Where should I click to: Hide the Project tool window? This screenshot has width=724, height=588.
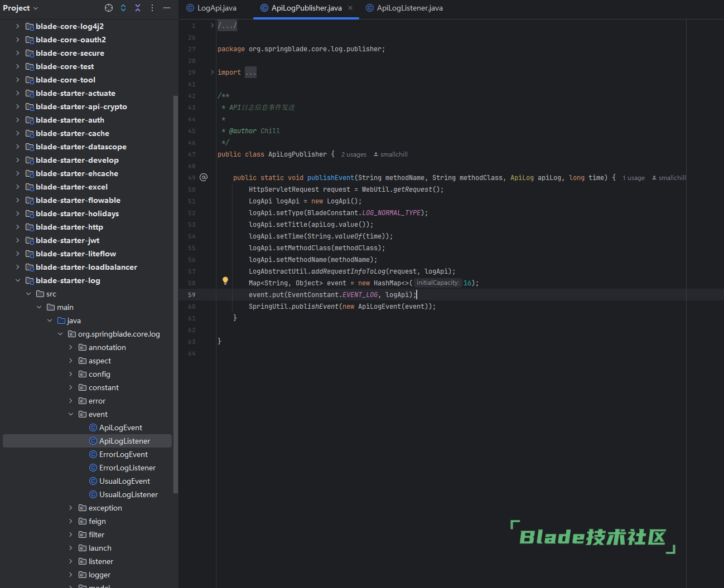(x=167, y=8)
